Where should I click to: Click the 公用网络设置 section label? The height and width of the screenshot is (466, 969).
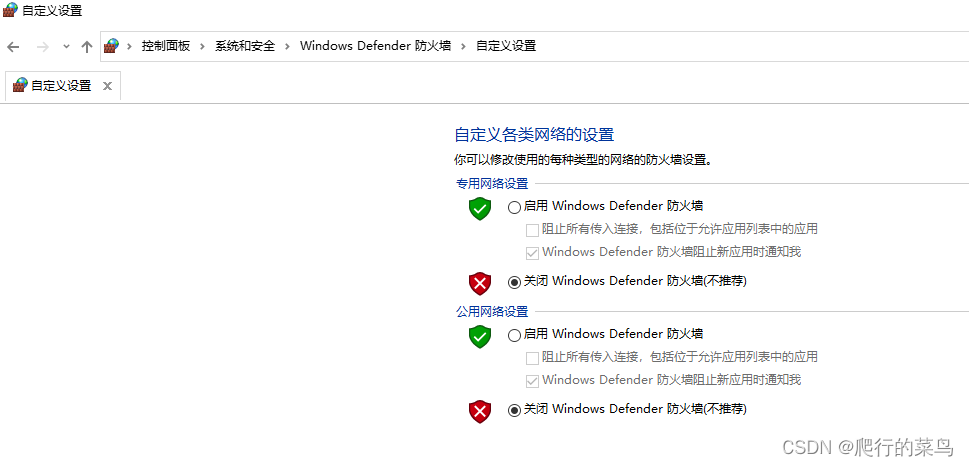[x=492, y=311]
